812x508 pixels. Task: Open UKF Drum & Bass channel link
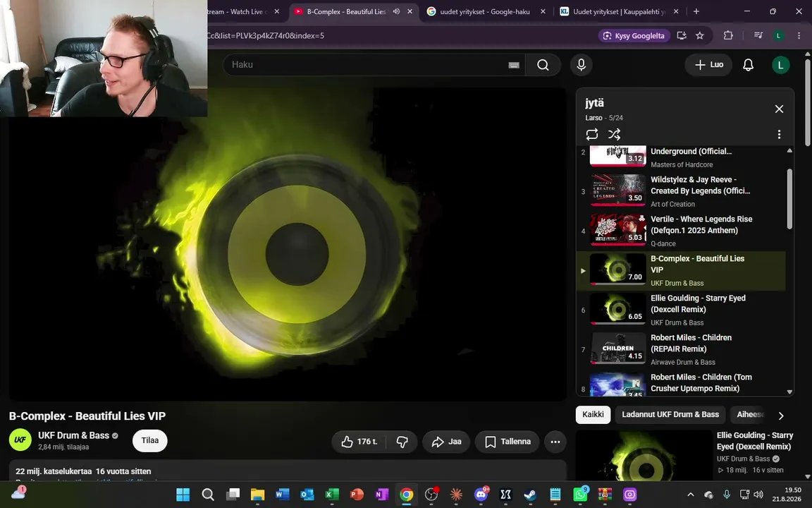click(73, 435)
